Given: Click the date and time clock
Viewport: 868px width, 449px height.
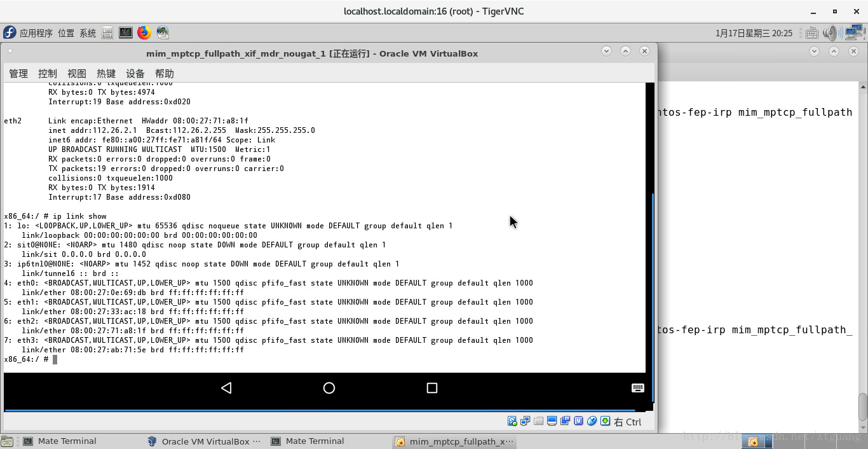Looking at the screenshot, I should [754, 33].
